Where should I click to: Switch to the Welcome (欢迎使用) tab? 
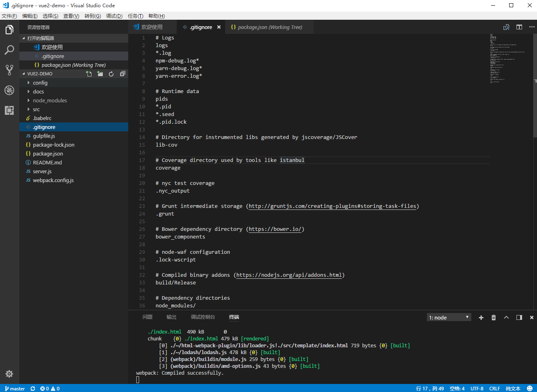152,27
